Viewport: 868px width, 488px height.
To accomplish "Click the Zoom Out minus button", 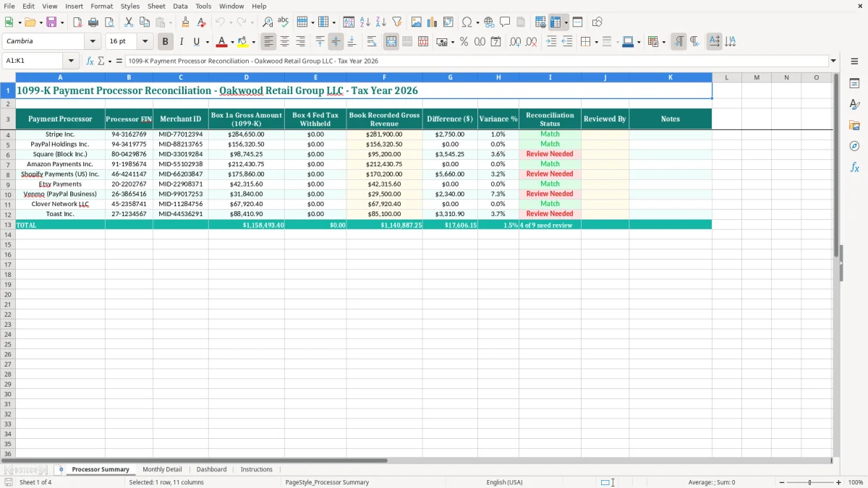I will coord(782,482).
